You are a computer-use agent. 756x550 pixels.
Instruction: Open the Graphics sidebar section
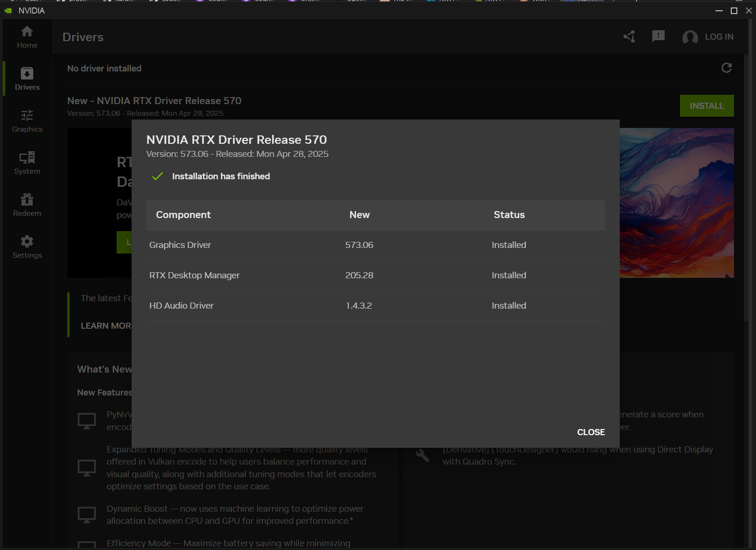point(27,121)
